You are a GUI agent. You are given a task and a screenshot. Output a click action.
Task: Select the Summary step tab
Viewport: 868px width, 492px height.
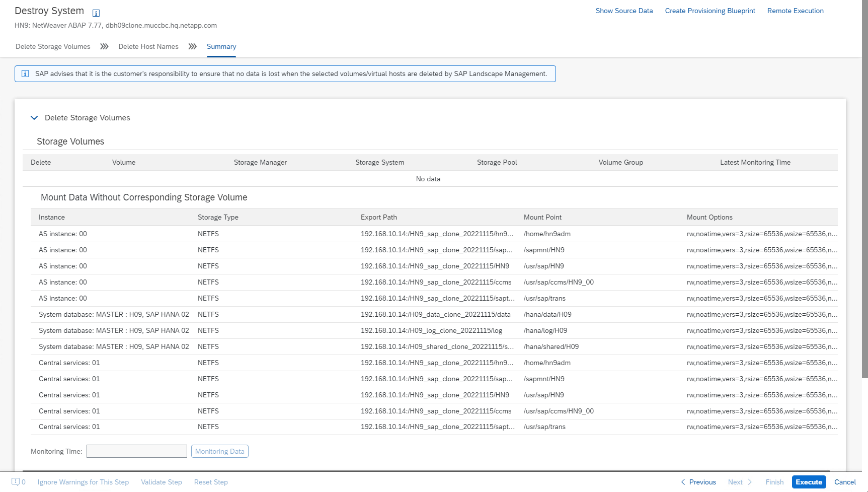click(x=221, y=46)
